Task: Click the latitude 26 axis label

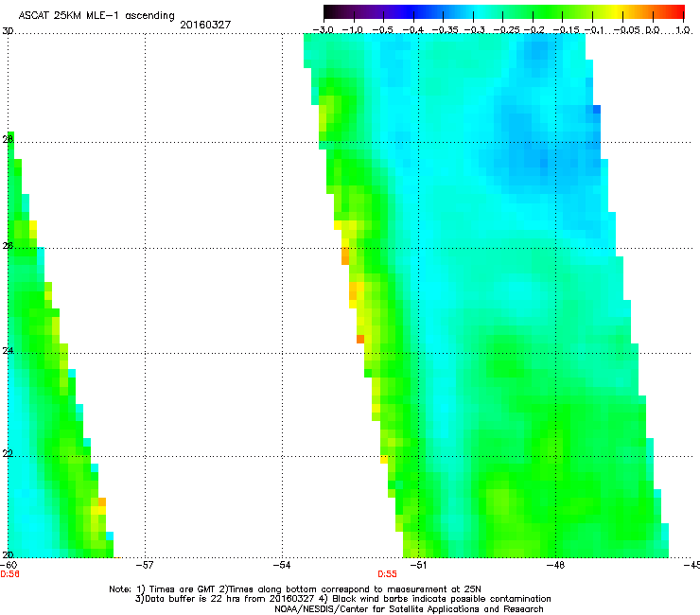Action: point(8,245)
